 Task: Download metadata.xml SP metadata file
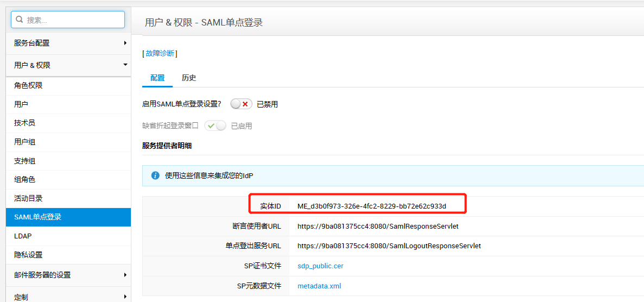319,286
